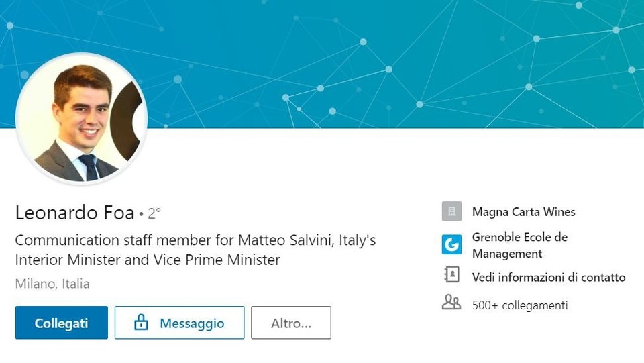Open the Altro... more options menu

tap(291, 323)
